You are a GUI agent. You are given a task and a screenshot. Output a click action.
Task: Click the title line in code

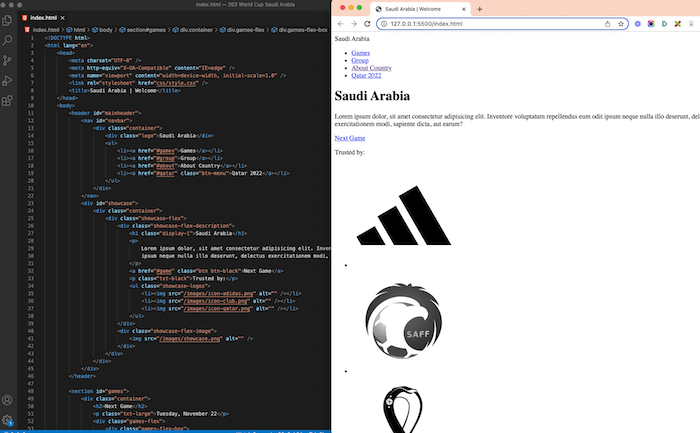point(125,91)
